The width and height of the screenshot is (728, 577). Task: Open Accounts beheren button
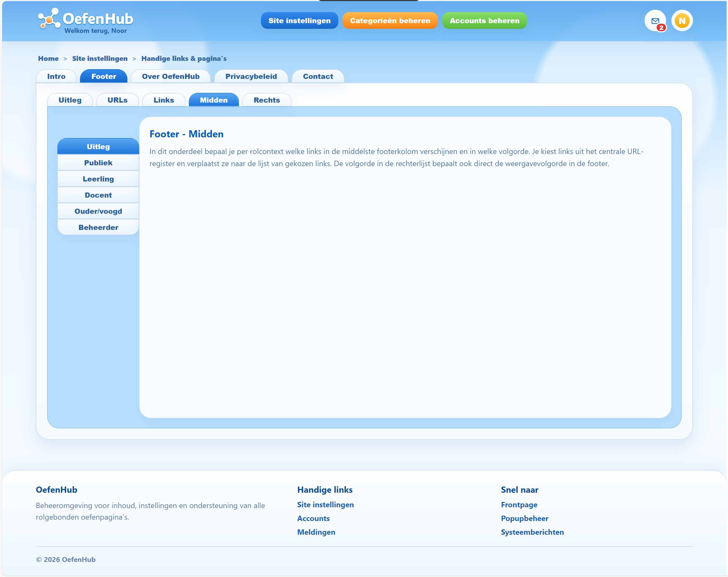pos(484,20)
